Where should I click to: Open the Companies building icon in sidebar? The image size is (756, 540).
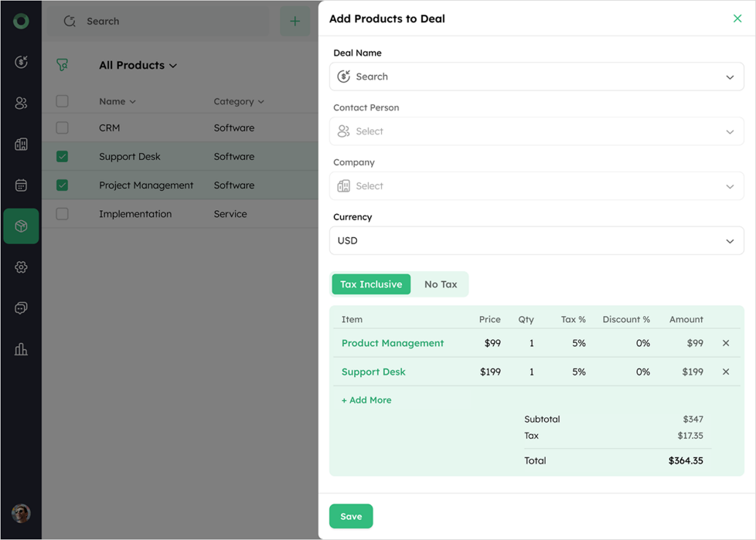21,144
